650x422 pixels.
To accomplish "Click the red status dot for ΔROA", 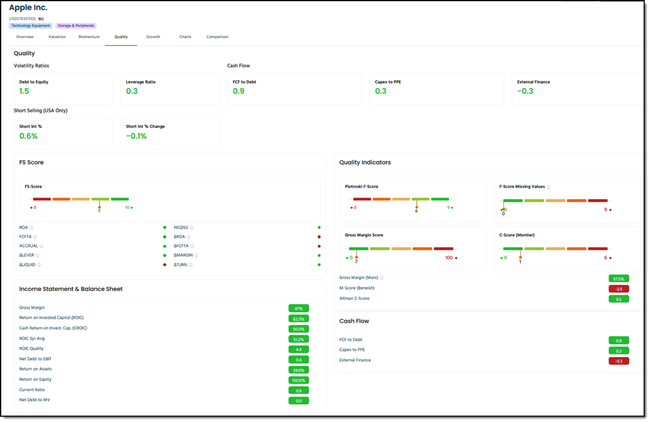I will 319,237.
